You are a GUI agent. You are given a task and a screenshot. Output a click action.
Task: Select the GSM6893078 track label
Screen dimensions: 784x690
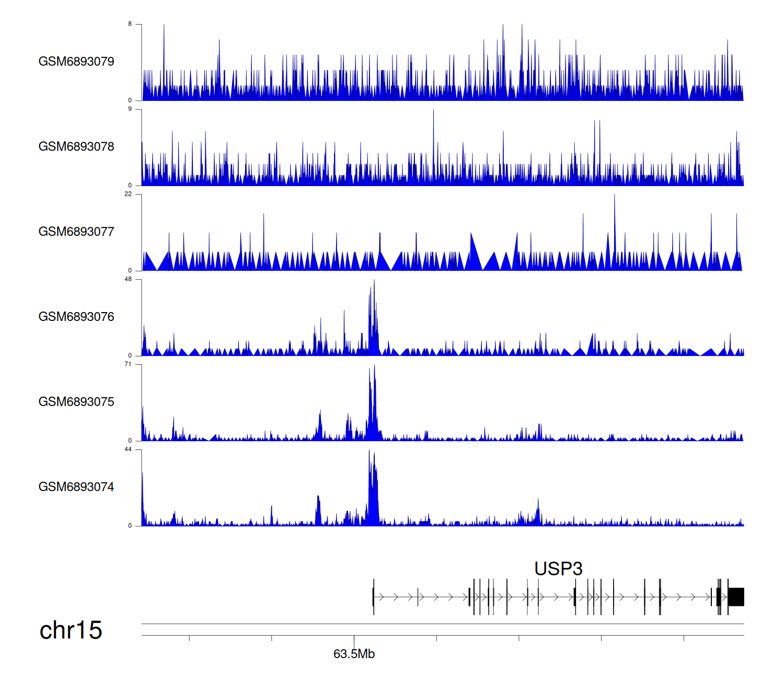(76, 147)
